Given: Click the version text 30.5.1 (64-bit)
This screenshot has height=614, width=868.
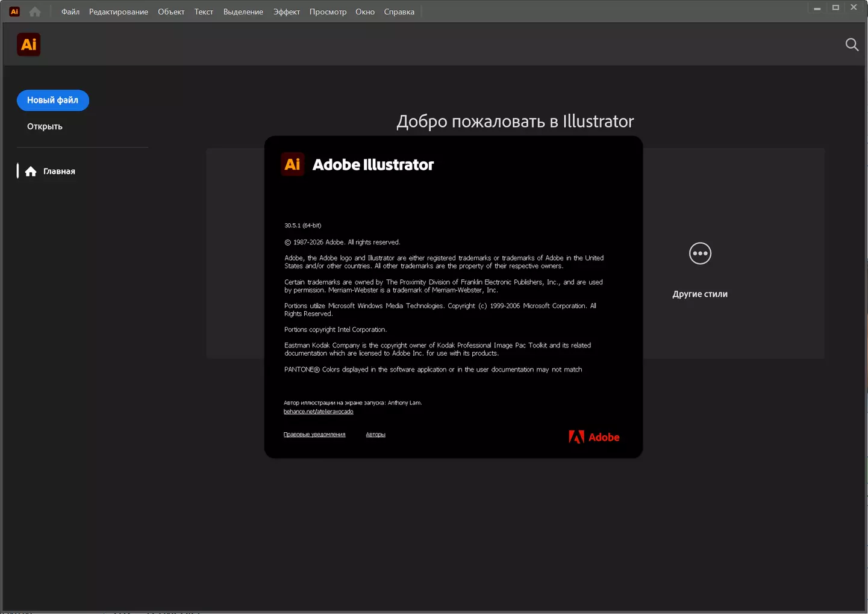Looking at the screenshot, I should 303,225.
